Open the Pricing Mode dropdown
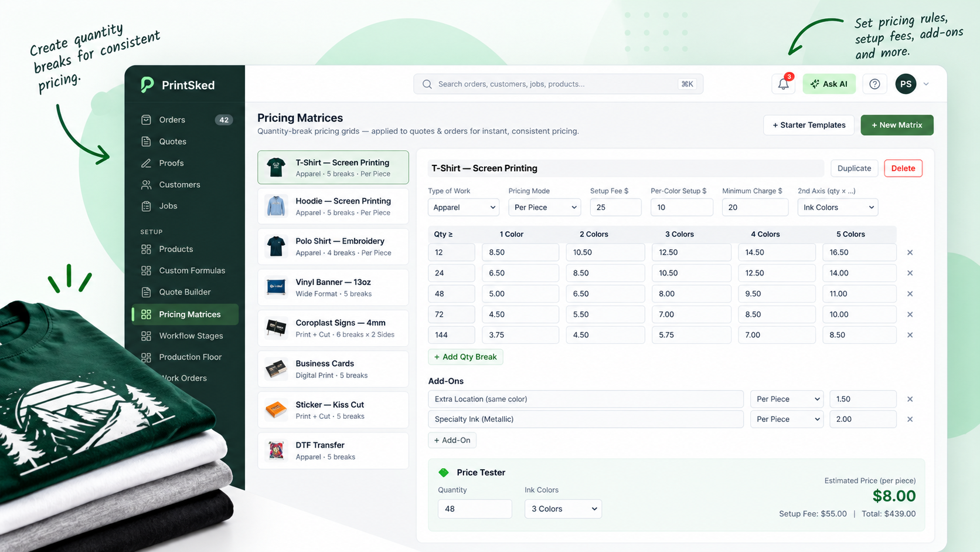The width and height of the screenshot is (980, 552). (x=545, y=207)
